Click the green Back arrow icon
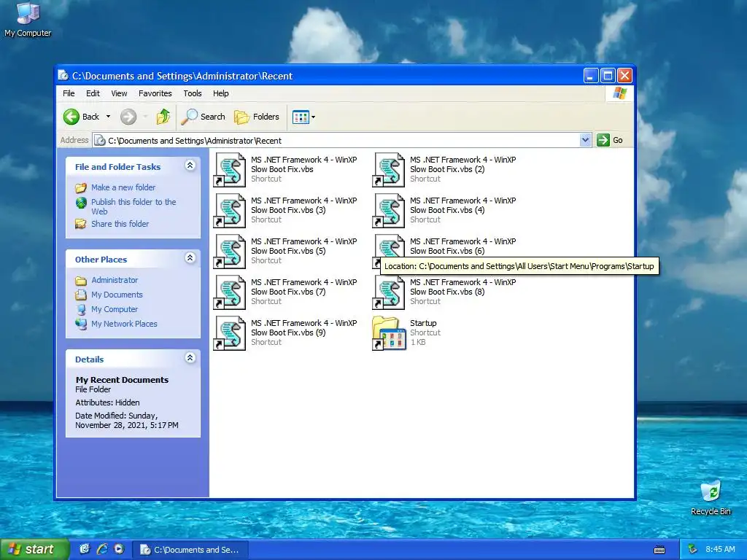 (x=71, y=117)
